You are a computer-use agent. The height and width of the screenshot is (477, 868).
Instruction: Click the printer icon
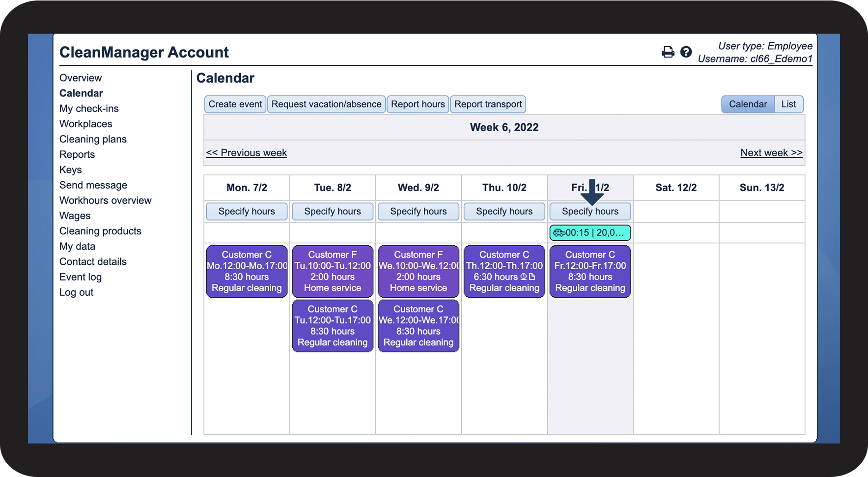coord(668,52)
